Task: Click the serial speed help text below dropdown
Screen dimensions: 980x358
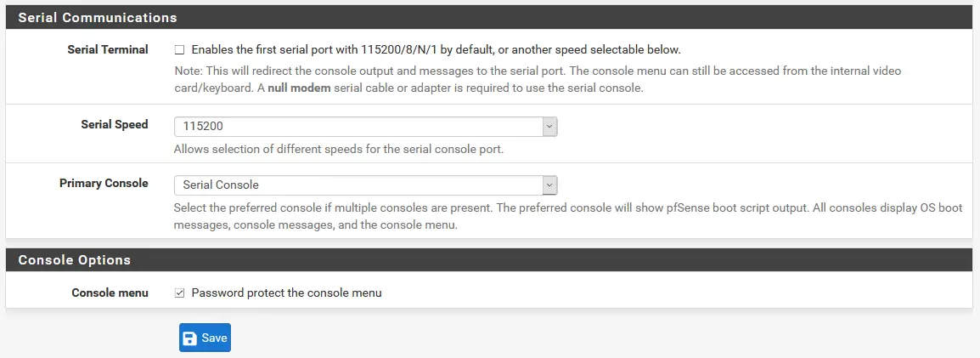Action: coord(338,150)
